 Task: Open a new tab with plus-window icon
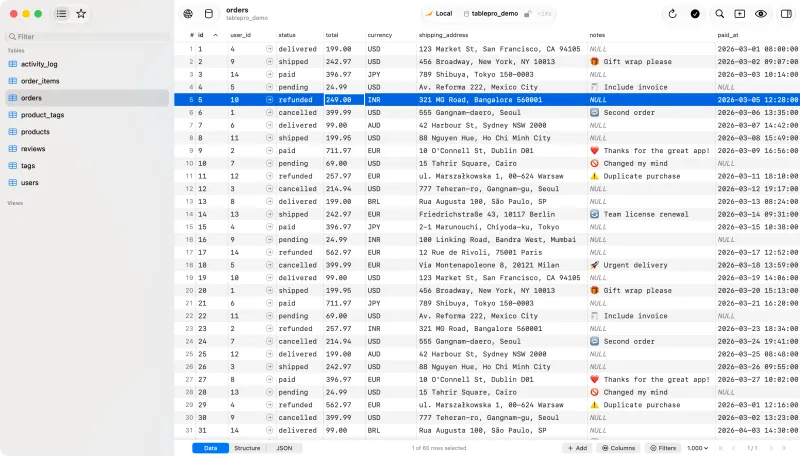[739, 14]
